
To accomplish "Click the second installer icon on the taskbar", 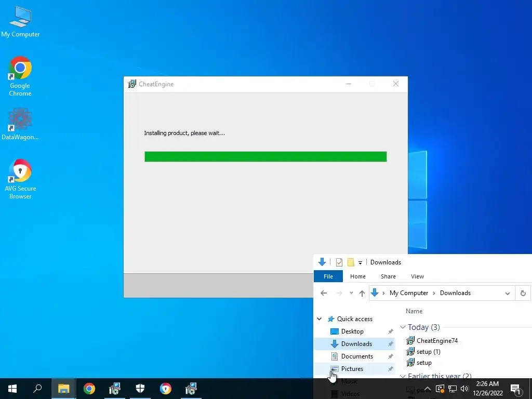I will tap(191, 389).
